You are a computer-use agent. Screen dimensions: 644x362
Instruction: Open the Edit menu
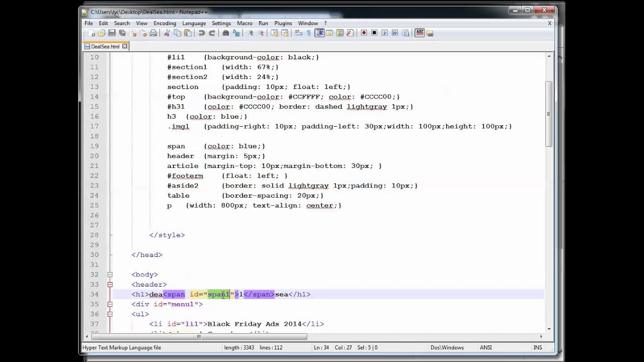tap(103, 23)
